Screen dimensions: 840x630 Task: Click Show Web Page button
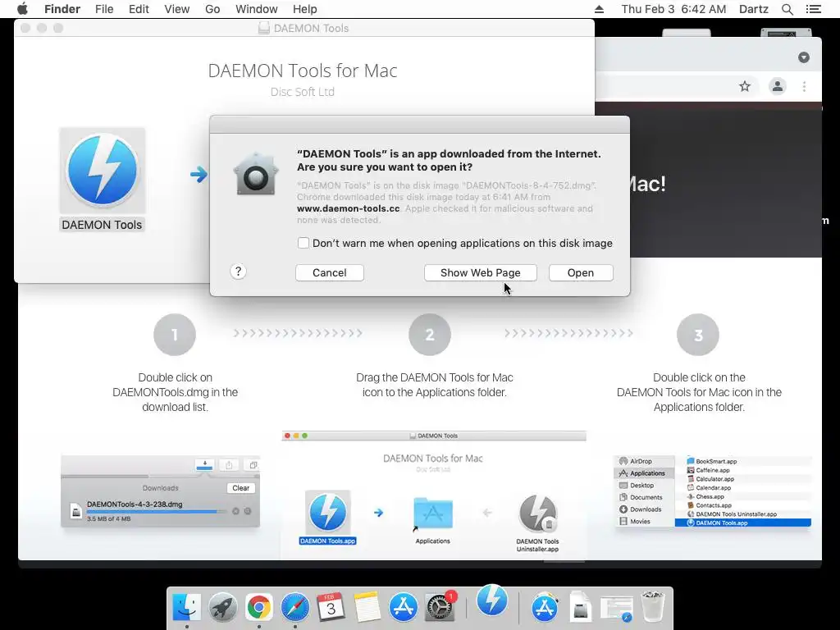(x=480, y=272)
